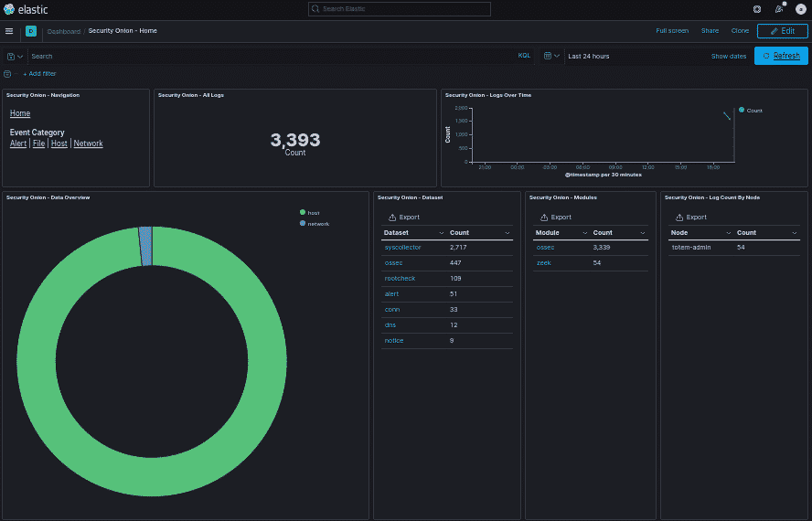Click the syscollector dataset entry

coord(402,248)
